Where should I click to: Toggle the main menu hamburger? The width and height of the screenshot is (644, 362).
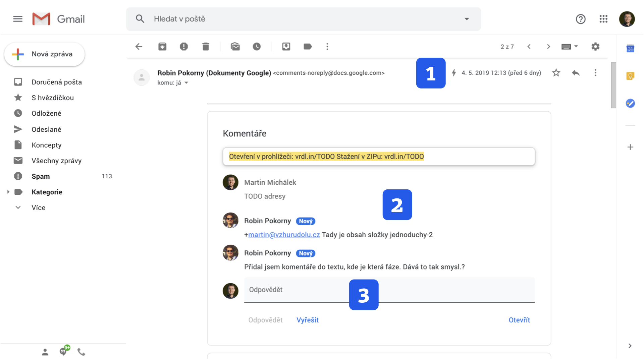coord(18,19)
